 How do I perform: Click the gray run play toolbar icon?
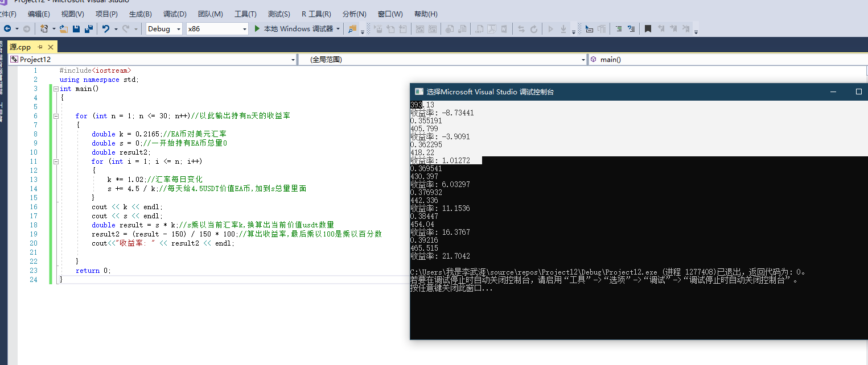pyautogui.click(x=550, y=28)
